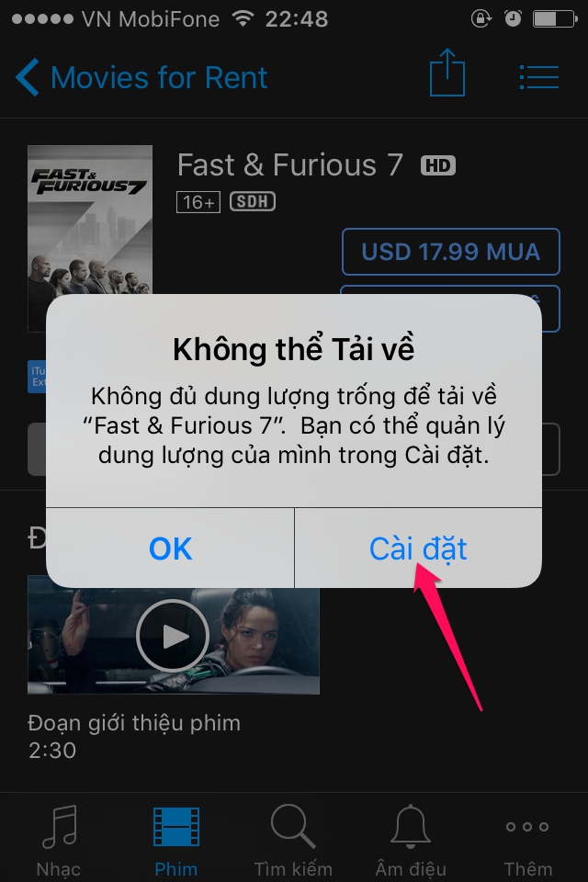
Task: Tap the share icon in top bar
Action: click(x=447, y=73)
